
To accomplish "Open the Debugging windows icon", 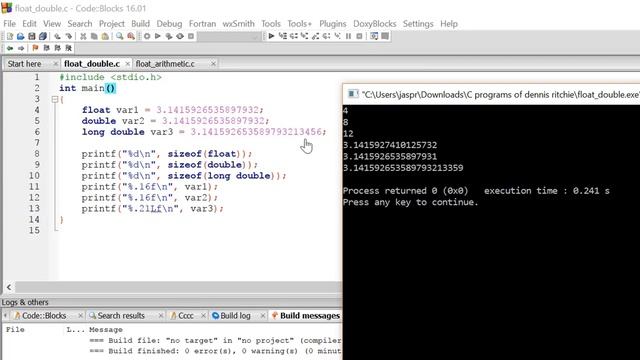I will 374,36.
